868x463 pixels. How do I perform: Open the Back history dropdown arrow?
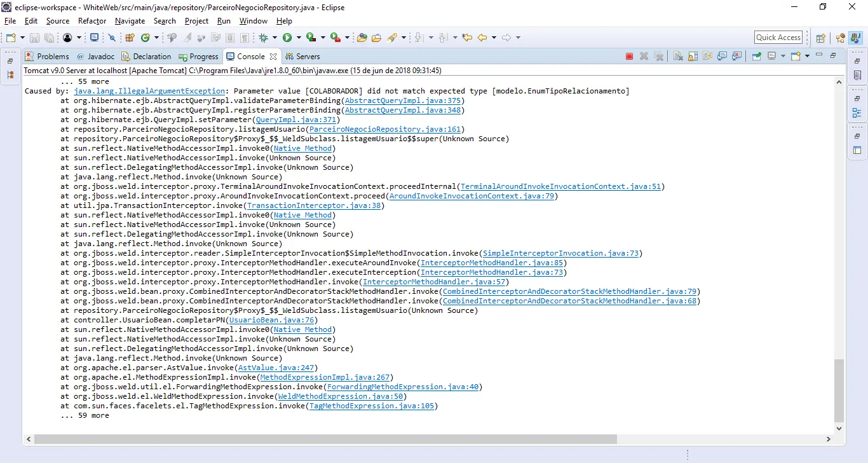point(494,38)
